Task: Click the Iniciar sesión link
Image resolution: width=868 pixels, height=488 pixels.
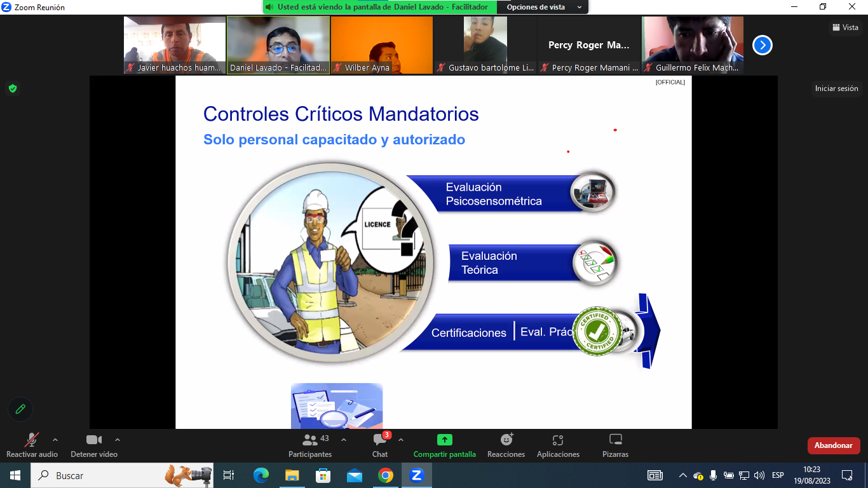Action: [x=836, y=88]
